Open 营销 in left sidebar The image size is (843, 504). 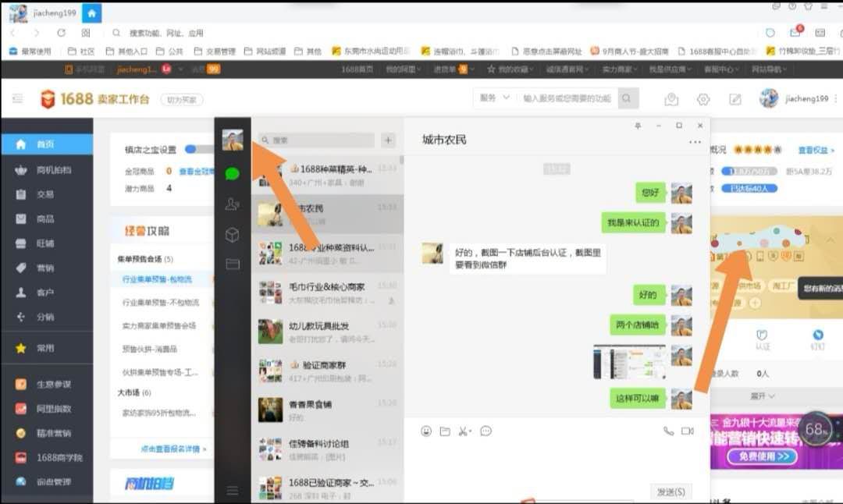(47, 268)
